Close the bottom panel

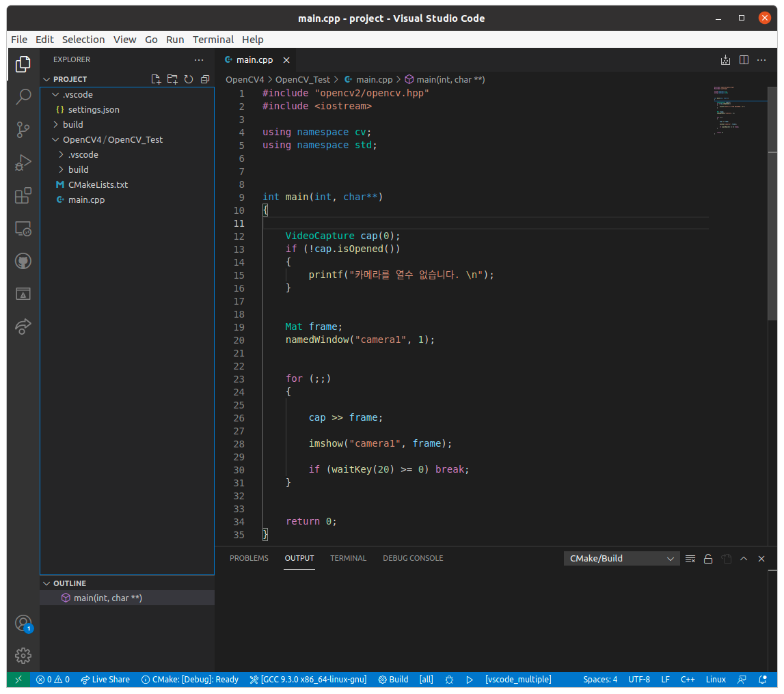pos(761,559)
